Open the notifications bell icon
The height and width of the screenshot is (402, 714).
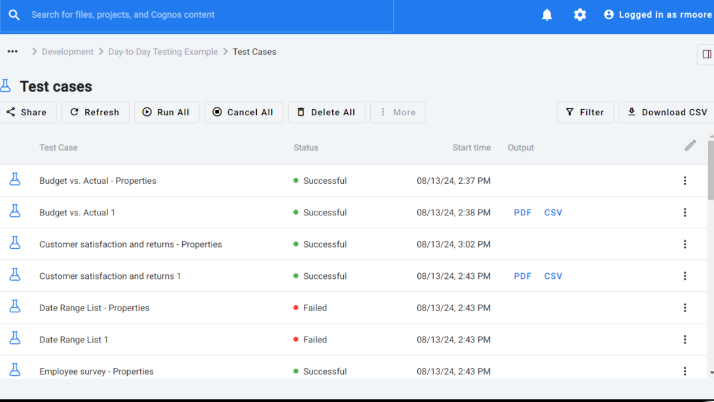(547, 15)
